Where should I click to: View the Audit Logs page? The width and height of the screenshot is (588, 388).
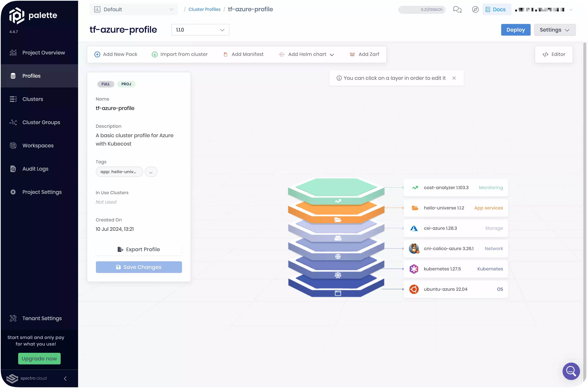tap(39, 169)
